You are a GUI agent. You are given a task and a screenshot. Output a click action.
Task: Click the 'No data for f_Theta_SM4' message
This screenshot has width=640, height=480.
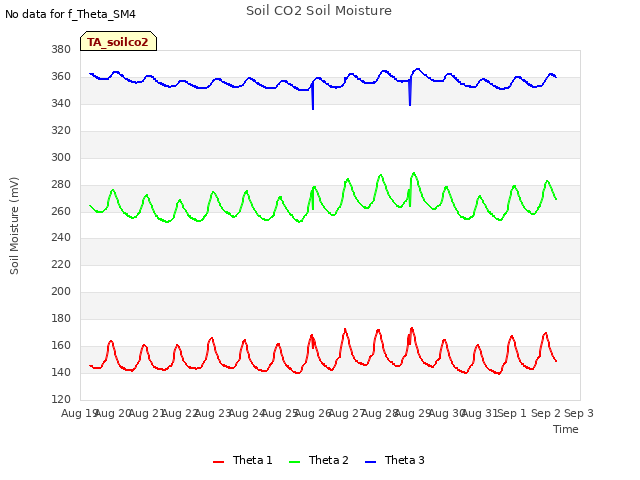pyautogui.click(x=70, y=14)
